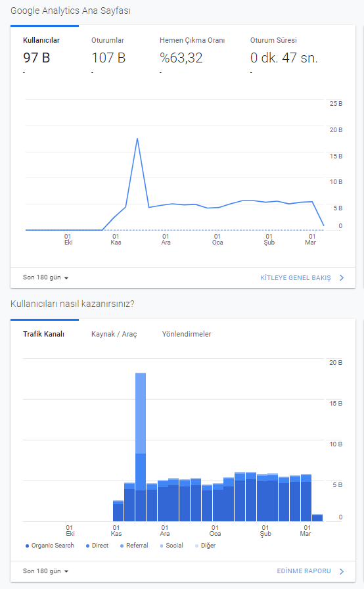Open the Son 180 gün dropdown under users chart
Screen dimensions: 364x589
(45, 277)
